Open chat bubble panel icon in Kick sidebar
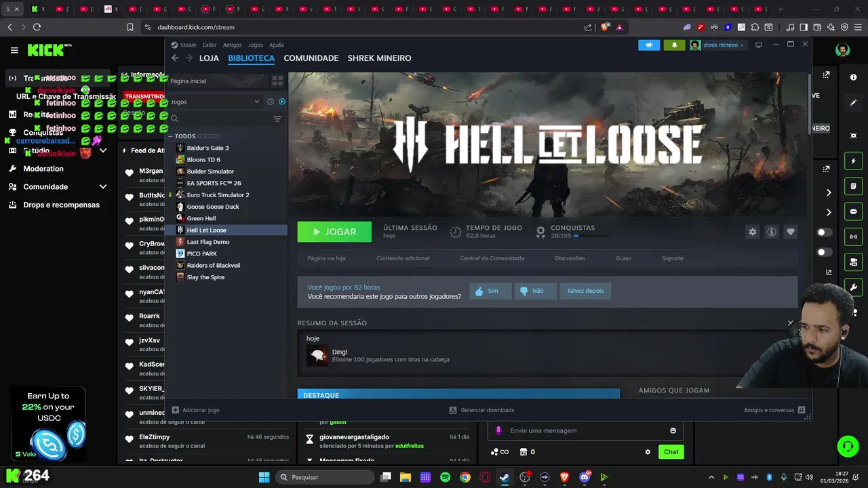The height and width of the screenshot is (488, 868). coord(853,211)
